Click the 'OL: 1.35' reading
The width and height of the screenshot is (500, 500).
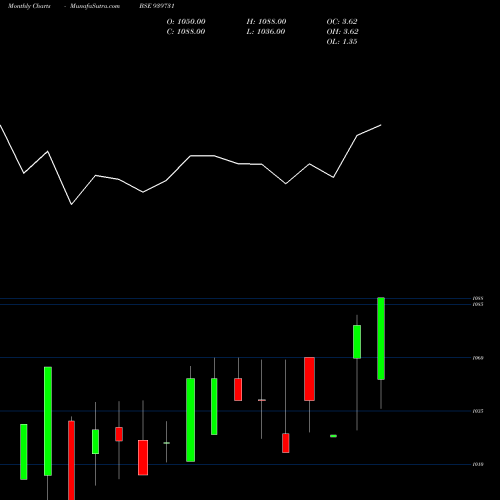tap(342, 42)
